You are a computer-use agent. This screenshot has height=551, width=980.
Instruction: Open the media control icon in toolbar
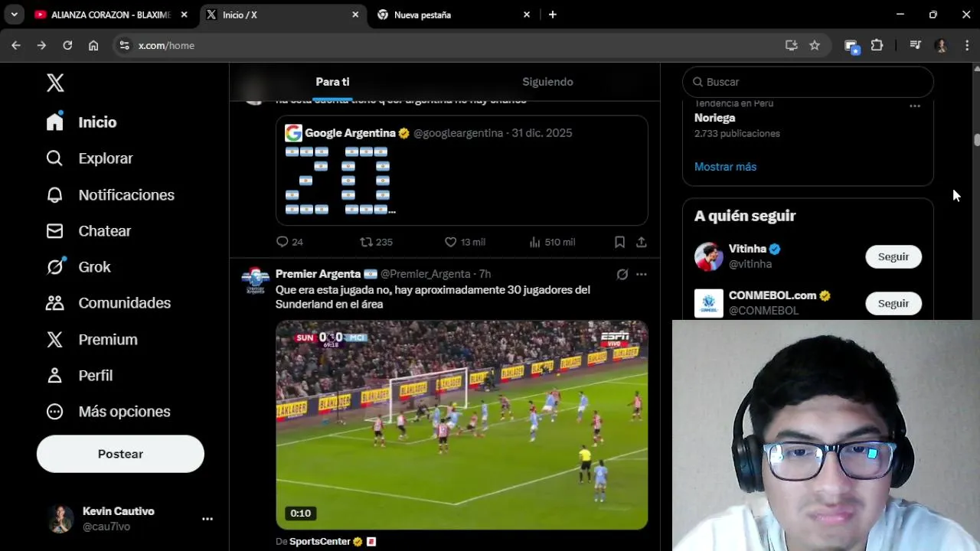tap(915, 45)
